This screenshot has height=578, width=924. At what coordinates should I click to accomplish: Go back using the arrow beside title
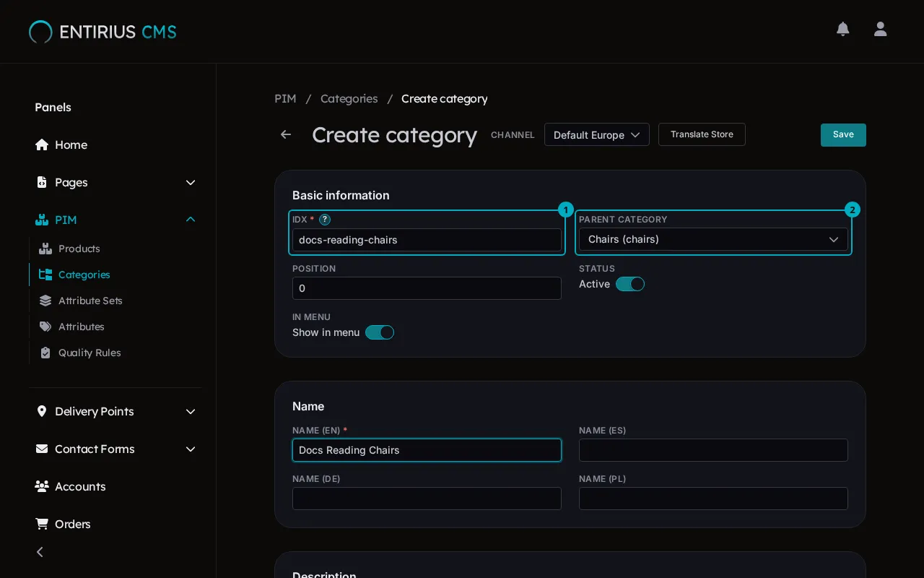(286, 134)
